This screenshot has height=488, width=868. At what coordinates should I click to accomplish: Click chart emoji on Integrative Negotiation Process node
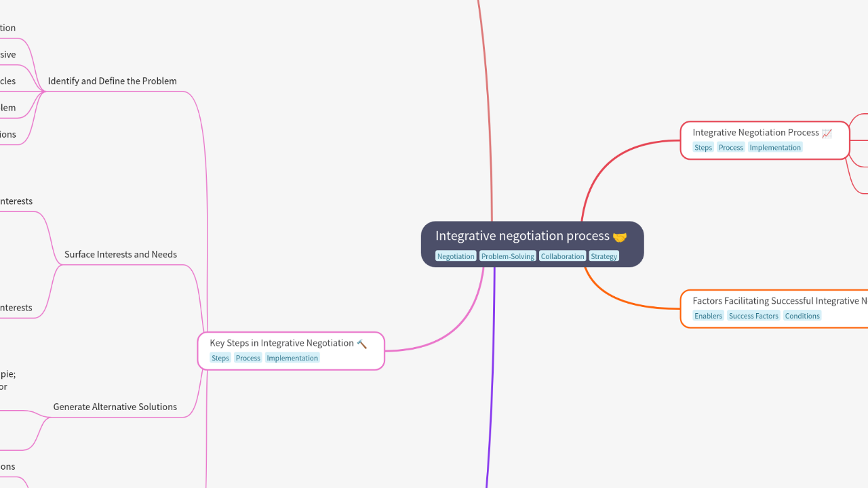pyautogui.click(x=827, y=133)
